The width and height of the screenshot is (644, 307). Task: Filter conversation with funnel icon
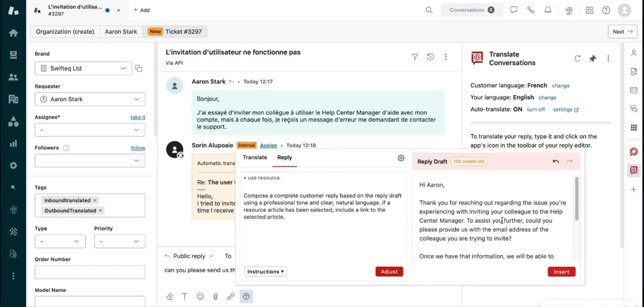point(415,57)
